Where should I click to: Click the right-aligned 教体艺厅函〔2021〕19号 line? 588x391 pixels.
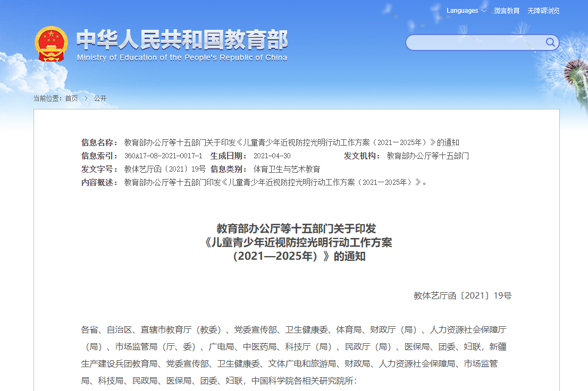(x=462, y=296)
